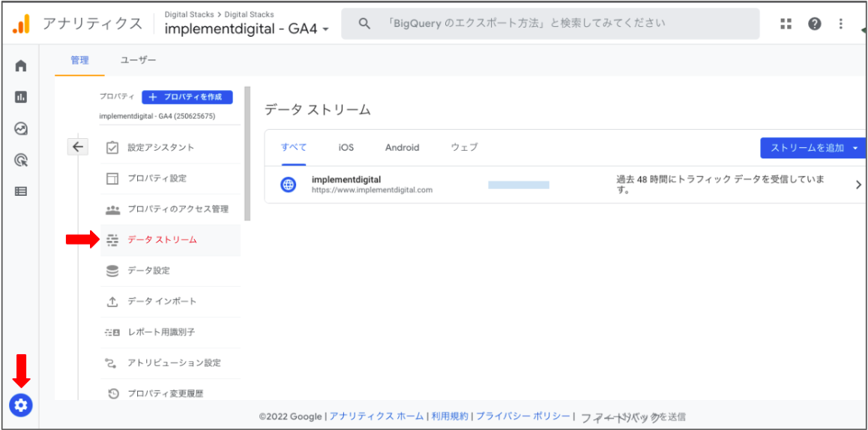Click the 設定アシスタント checkbox icon
This screenshot has width=868, height=430.
[112, 148]
